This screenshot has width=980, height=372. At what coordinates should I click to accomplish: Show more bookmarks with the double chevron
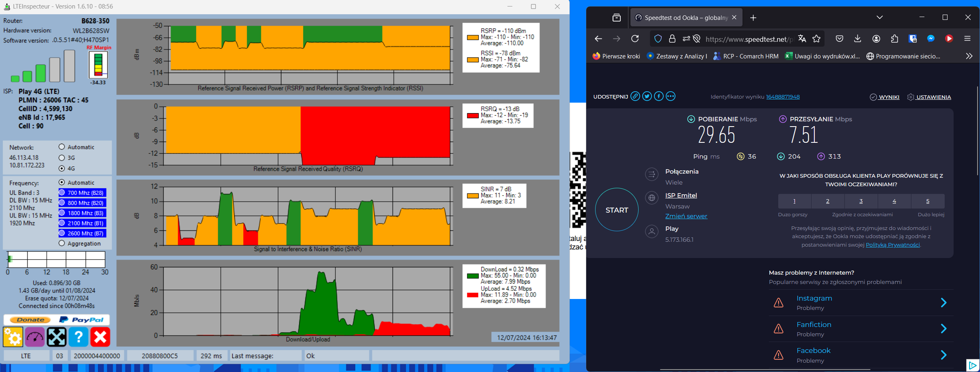click(969, 56)
